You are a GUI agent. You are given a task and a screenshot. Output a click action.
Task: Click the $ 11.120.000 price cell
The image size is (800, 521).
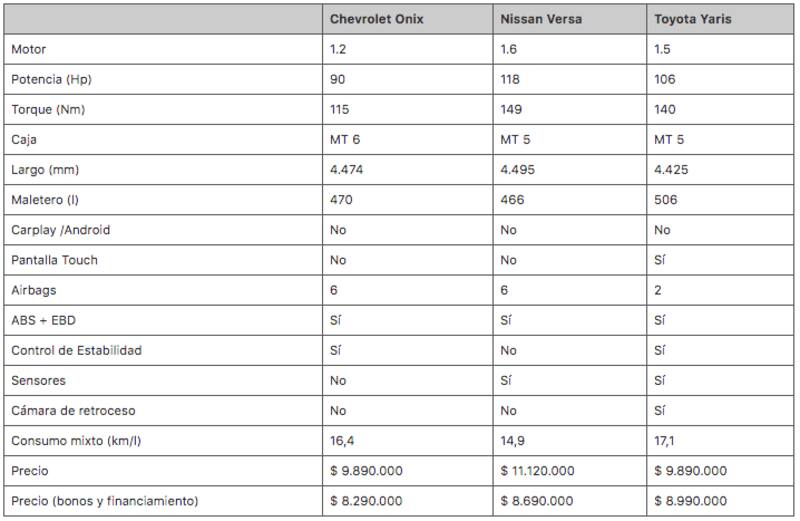point(537,470)
